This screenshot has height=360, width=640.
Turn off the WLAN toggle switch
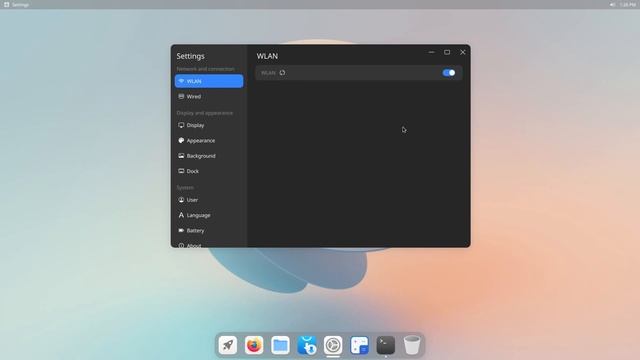(x=449, y=73)
